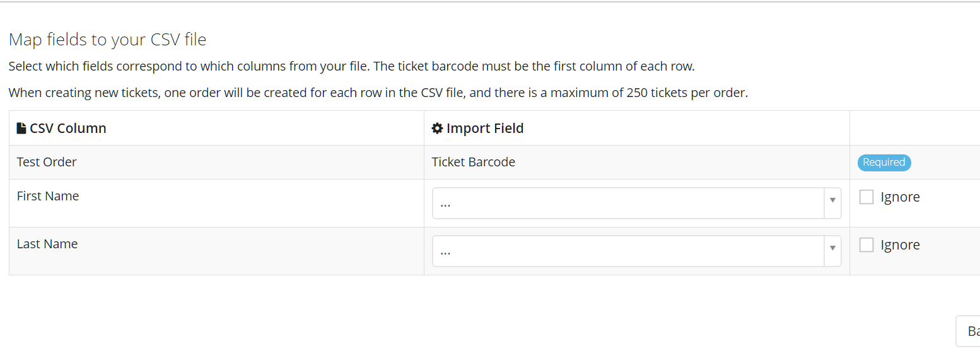980x356 pixels.
Task: Open the Last Name import field dropdown
Action: point(636,251)
